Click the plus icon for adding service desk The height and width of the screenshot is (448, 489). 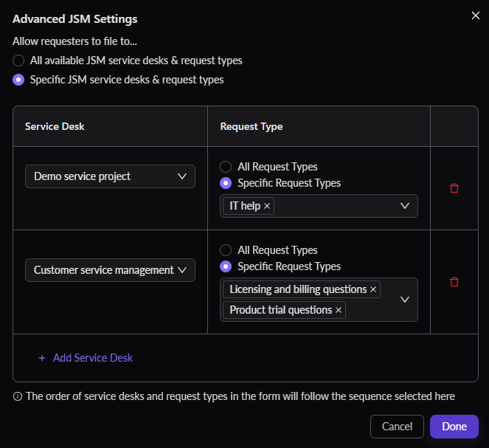click(x=42, y=358)
